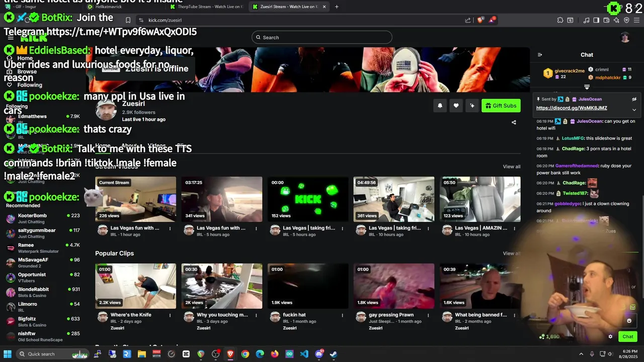Open nishftw Old School RuneScape channel
This screenshot has height=362, width=644.
(43, 336)
